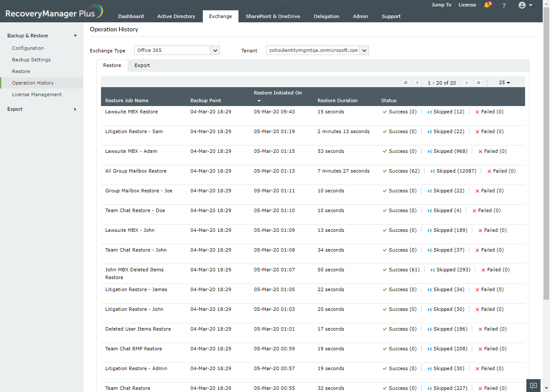The width and height of the screenshot is (550, 392).
Task: Open the SharePoint & OneDrive tab
Action: pyautogui.click(x=273, y=16)
